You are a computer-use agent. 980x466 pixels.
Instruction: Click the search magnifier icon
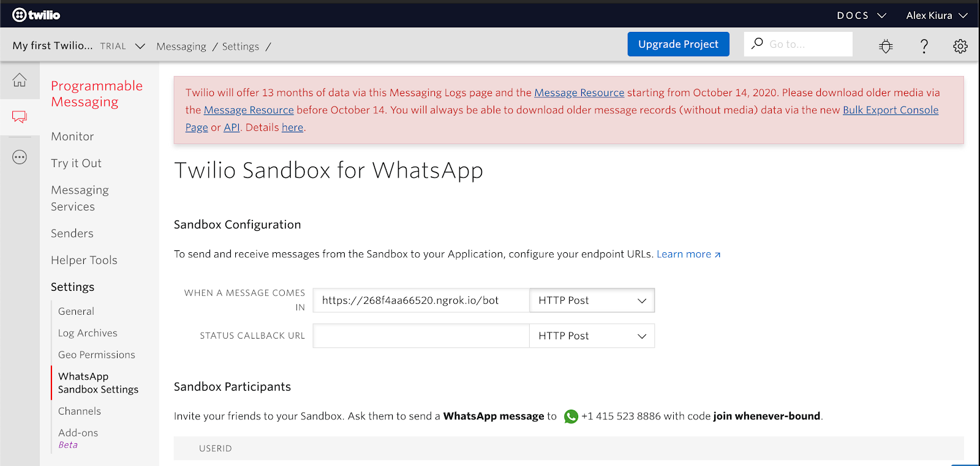(758, 43)
